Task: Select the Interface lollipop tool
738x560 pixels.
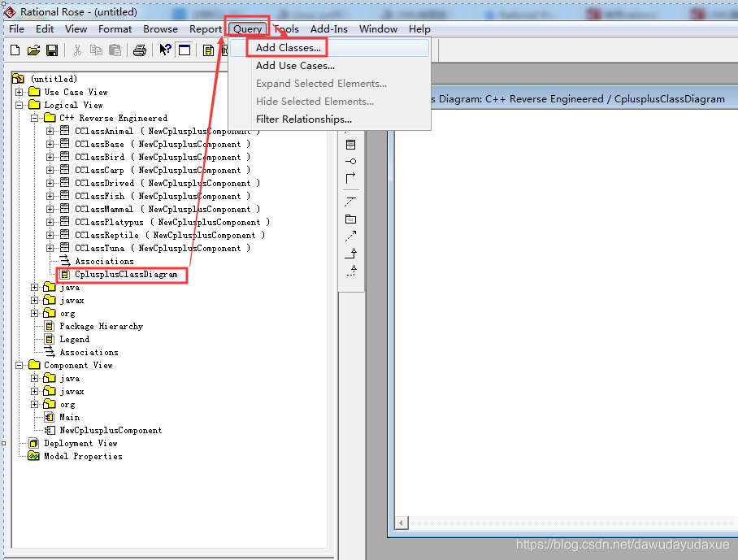Action: coord(350,162)
